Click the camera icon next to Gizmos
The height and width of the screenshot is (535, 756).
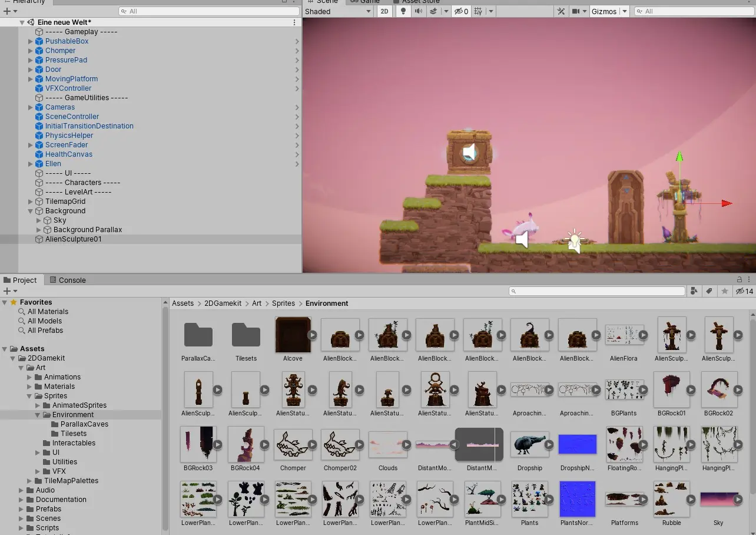(576, 11)
